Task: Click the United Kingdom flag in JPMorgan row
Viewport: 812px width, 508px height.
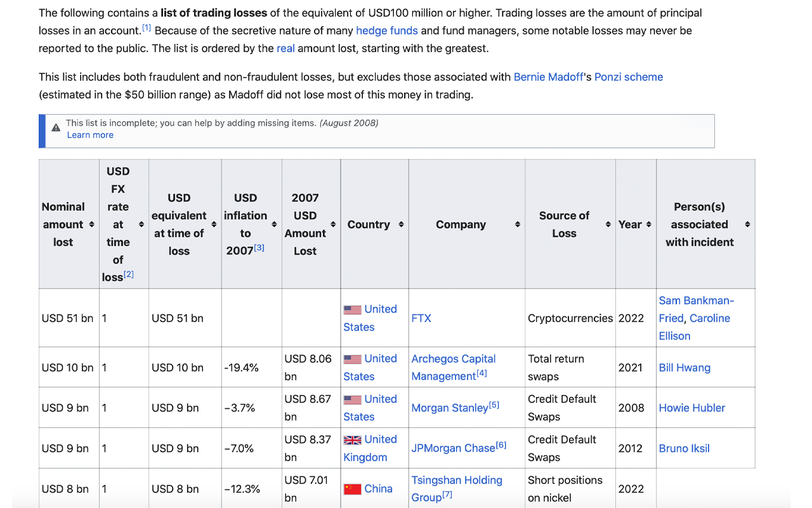Action: [x=353, y=439]
